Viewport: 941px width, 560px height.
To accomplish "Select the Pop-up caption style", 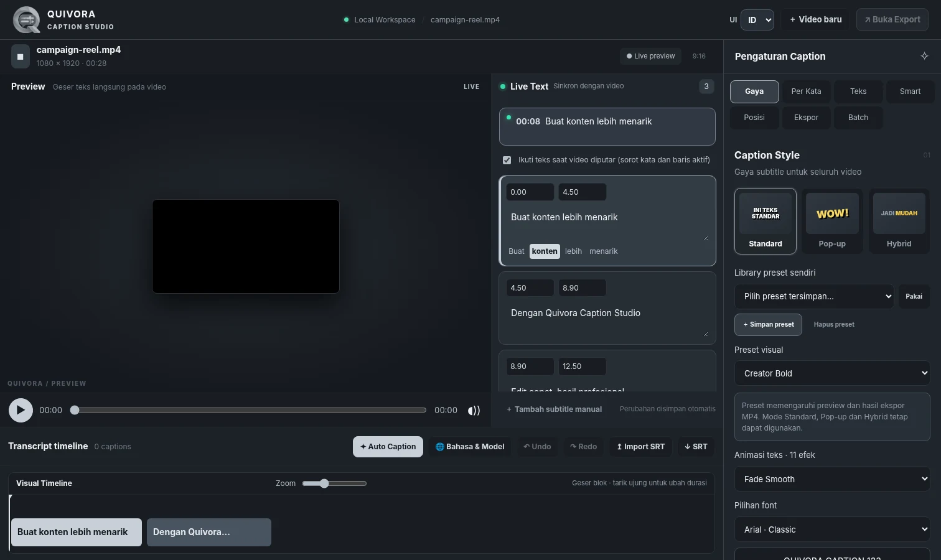I will [832, 221].
